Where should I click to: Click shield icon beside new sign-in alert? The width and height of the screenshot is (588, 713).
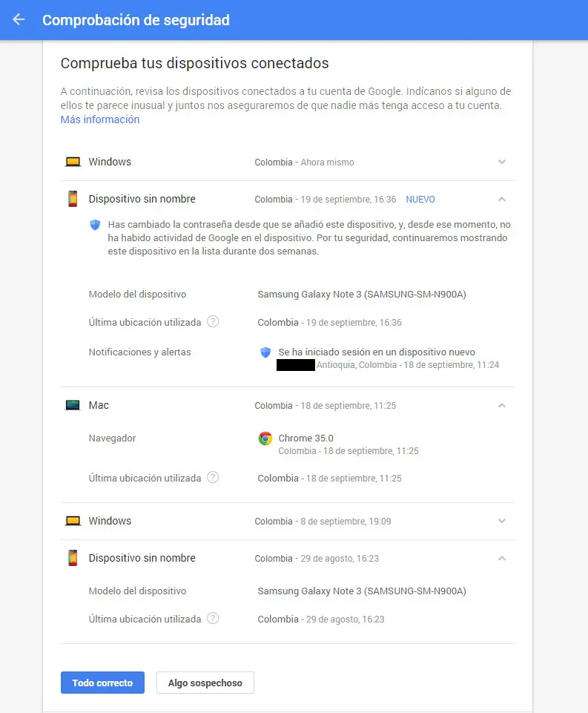tap(265, 352)
